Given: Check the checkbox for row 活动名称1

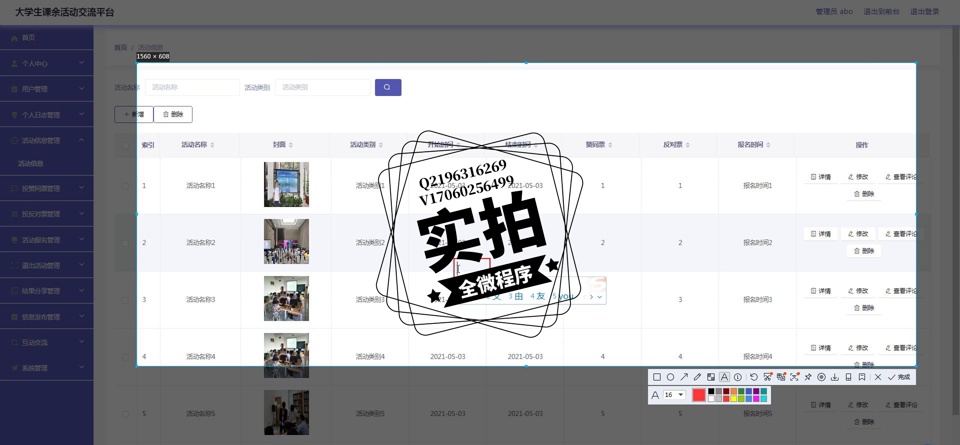Looking at the screenshot, I should (126, 185).
